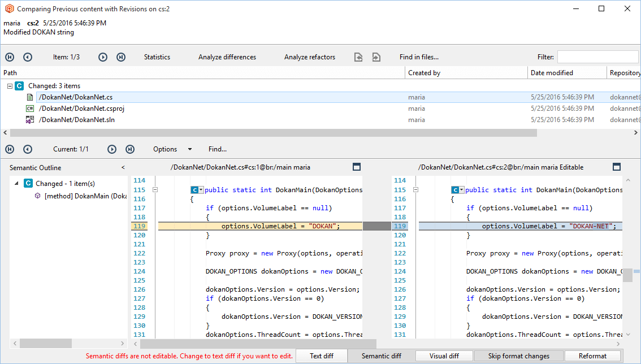Go to next item in changed files
The height and width of the screenshot is (364, 641).
(x=103, y=57)
